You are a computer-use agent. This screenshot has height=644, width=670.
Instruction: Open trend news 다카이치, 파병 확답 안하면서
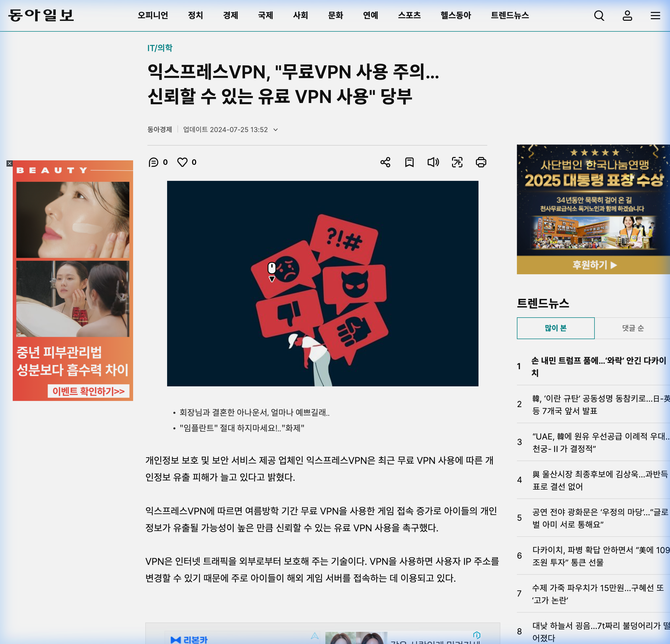point(601,556)
